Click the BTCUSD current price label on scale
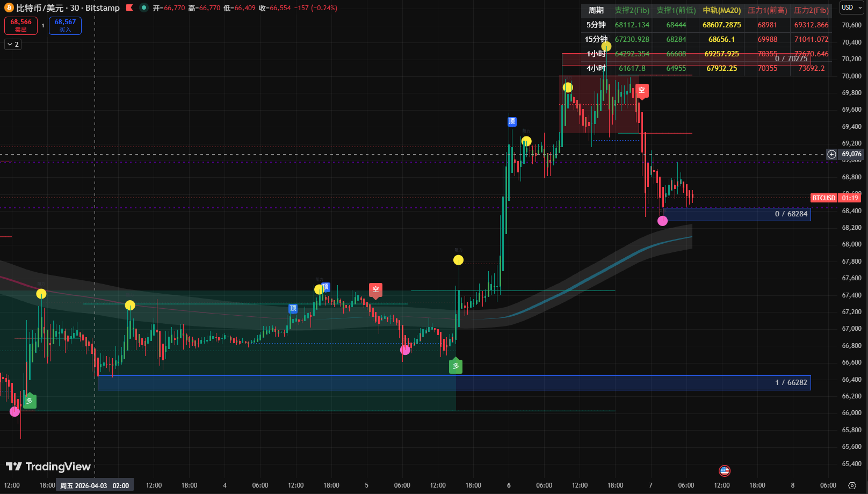Image resolution: width=868 pixels, height=494 pixels. coord(824,198)
